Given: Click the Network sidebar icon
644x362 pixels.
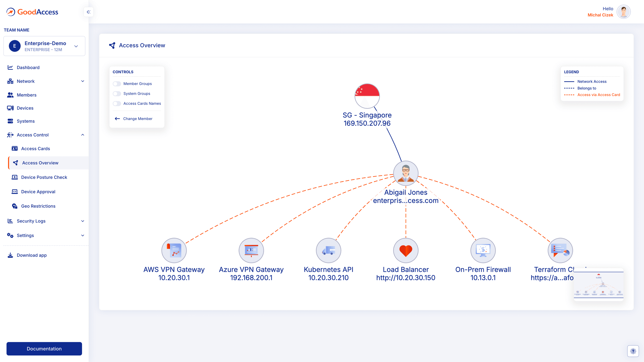Looking at the screenshot, I should point(10,81).
